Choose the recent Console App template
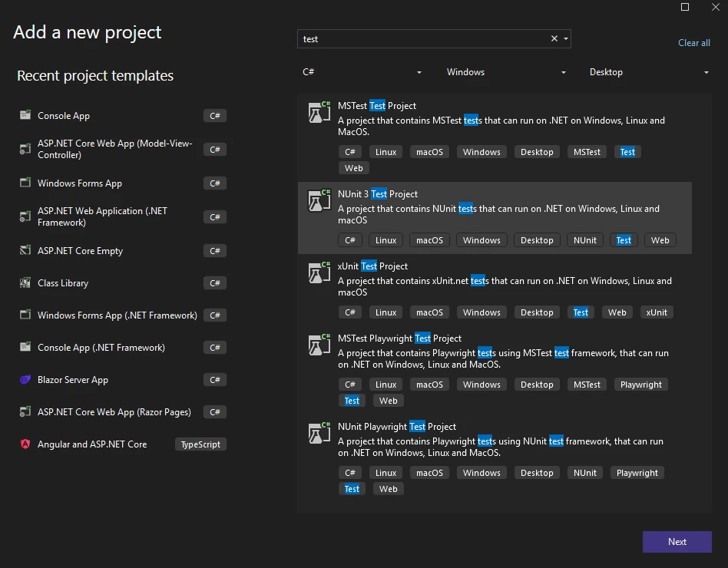The width and height of the screenshot is (728, 568). pyautogui.click(x=123, y=116)
